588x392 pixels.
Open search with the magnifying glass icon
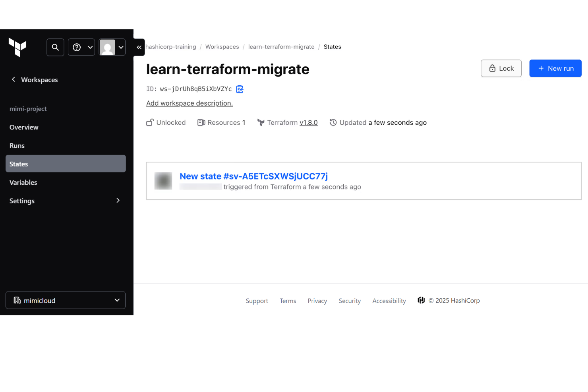coord(55,47)
